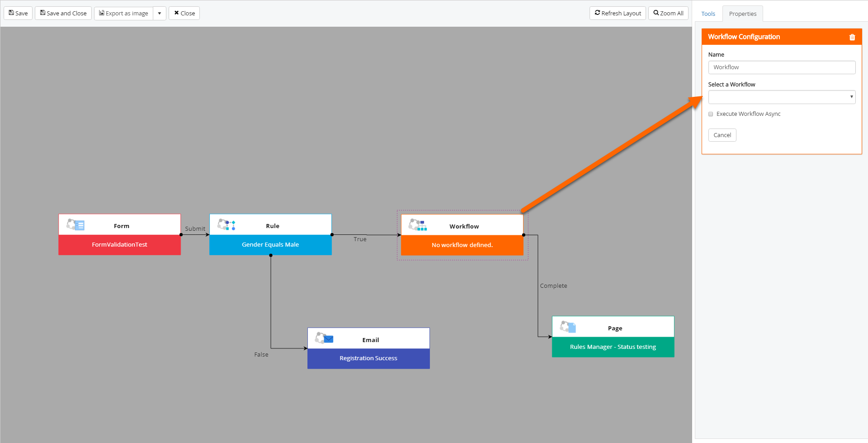Screen dimensions: 868x443
Task: Click the Rule node icon
Action: tap(226, 224)
